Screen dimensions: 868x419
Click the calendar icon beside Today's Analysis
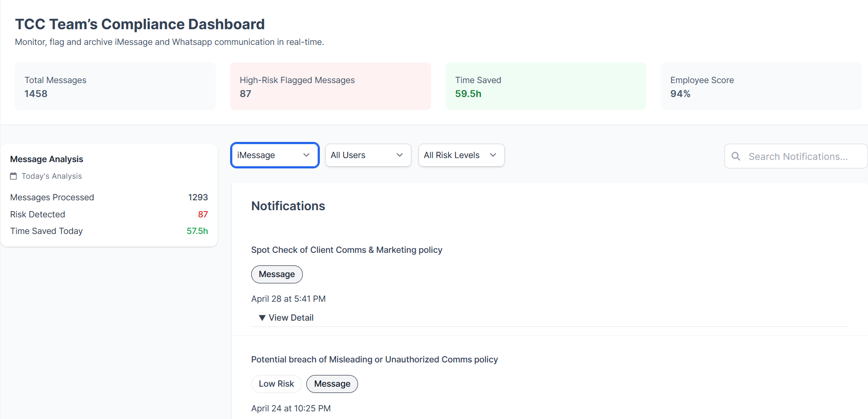click(13, 176)
